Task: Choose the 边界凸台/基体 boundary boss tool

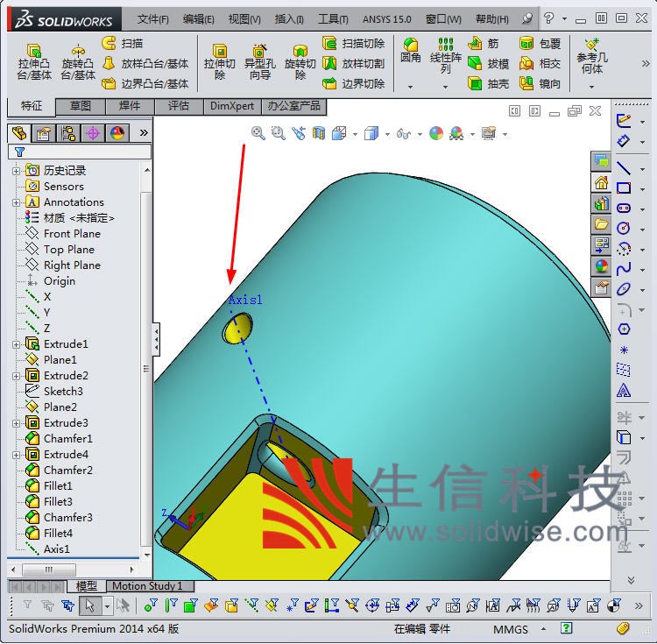Action: (x=145, y=84)
